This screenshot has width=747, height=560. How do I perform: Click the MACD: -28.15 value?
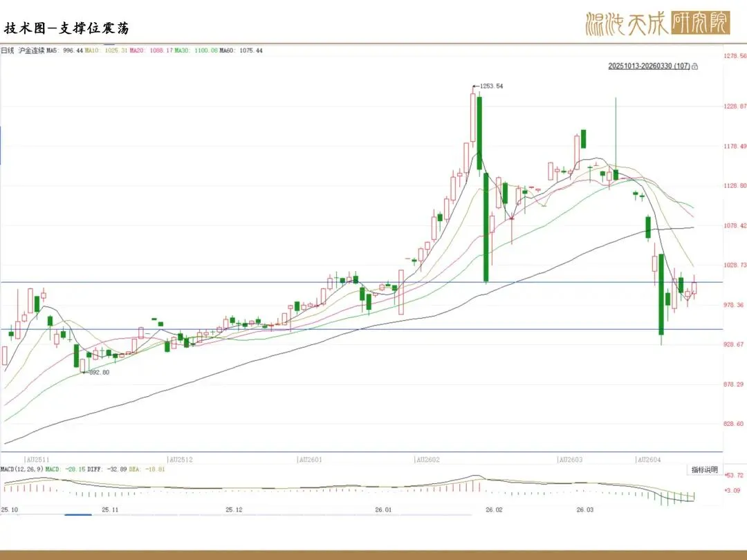pos(65,469)
